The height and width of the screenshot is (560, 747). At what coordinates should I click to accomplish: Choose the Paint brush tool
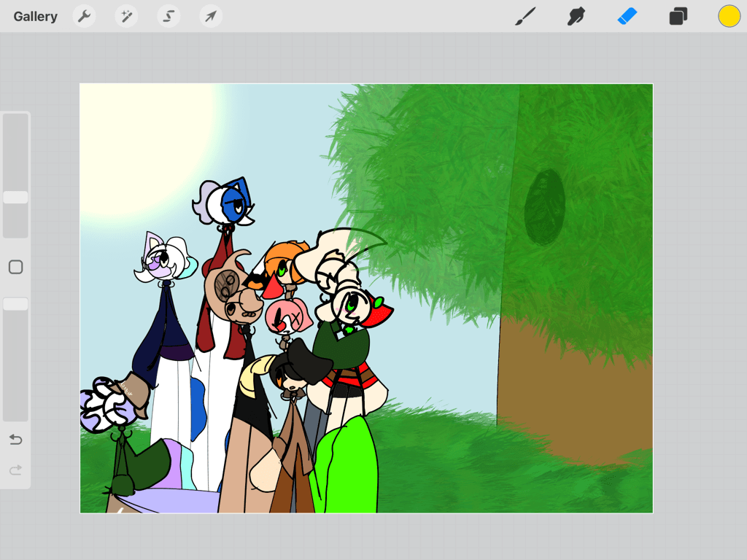pyautogui.click(x=525, y=16)
